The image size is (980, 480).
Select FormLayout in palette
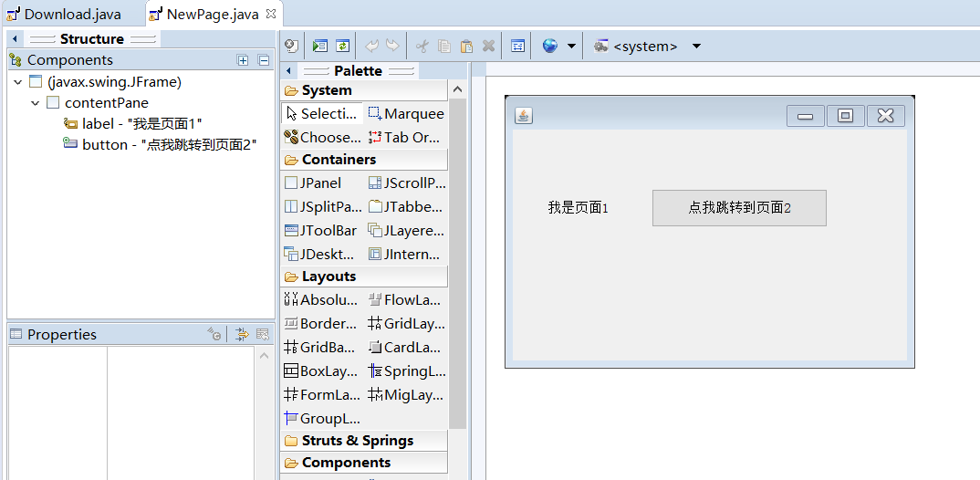point(322,395)
